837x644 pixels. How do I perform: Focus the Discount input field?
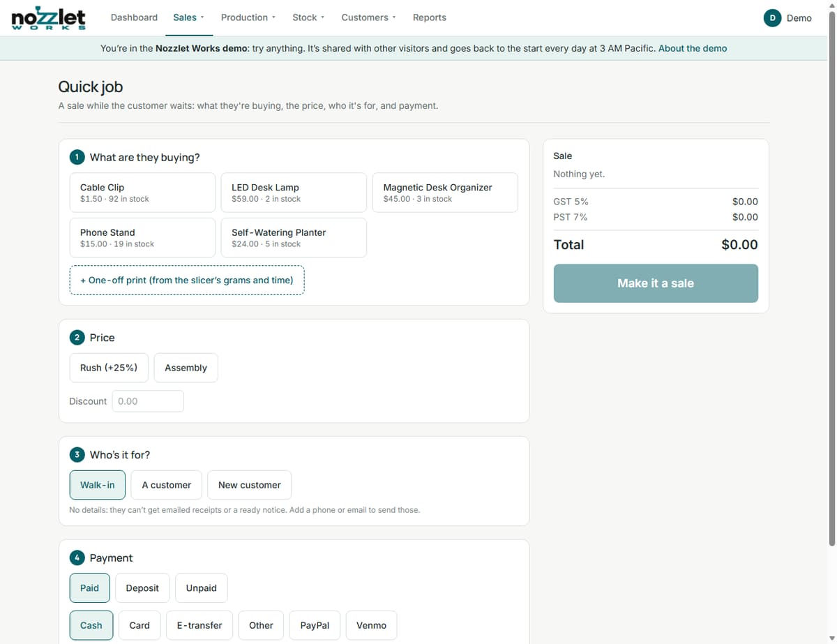(148, 401)
